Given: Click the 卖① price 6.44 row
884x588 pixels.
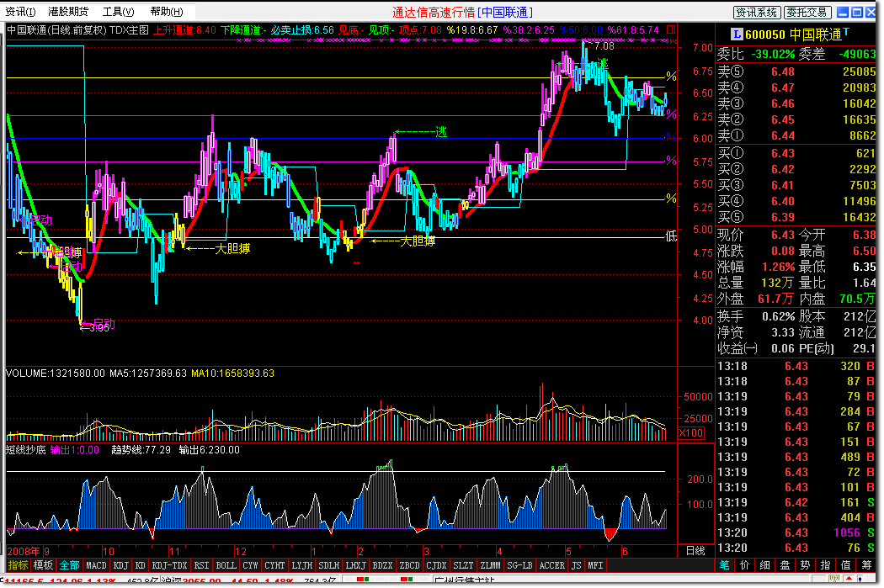Looking at the screenshot, I should (796, 135).
